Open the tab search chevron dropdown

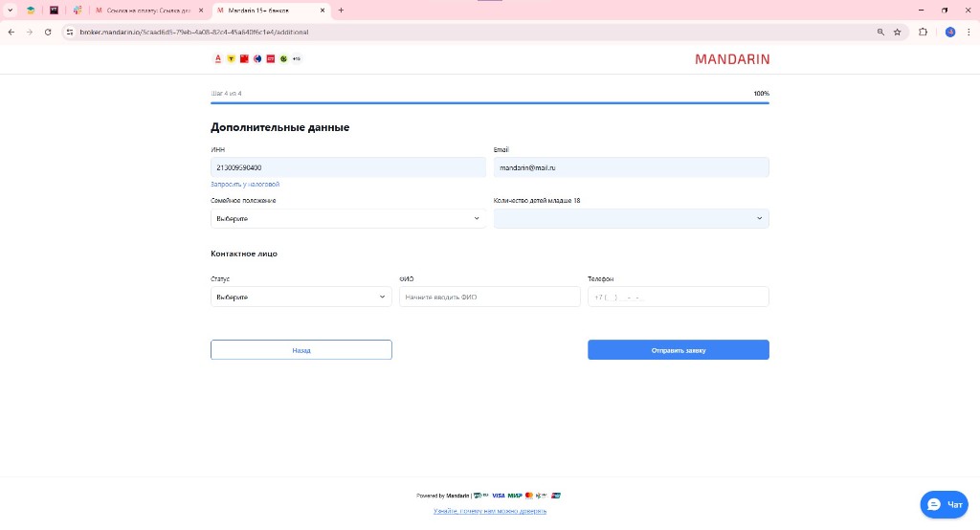pos(10,11)
